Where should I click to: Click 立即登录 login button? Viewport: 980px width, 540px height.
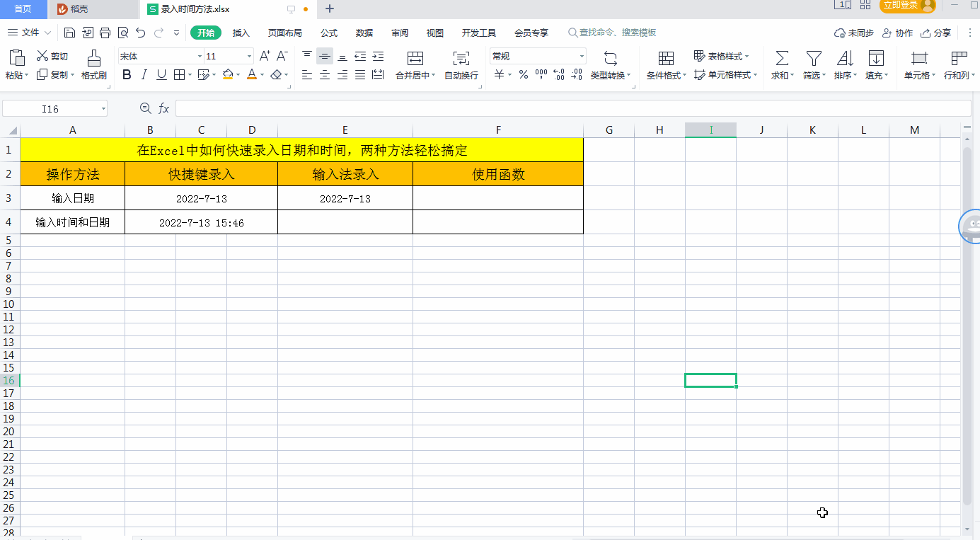908,6
